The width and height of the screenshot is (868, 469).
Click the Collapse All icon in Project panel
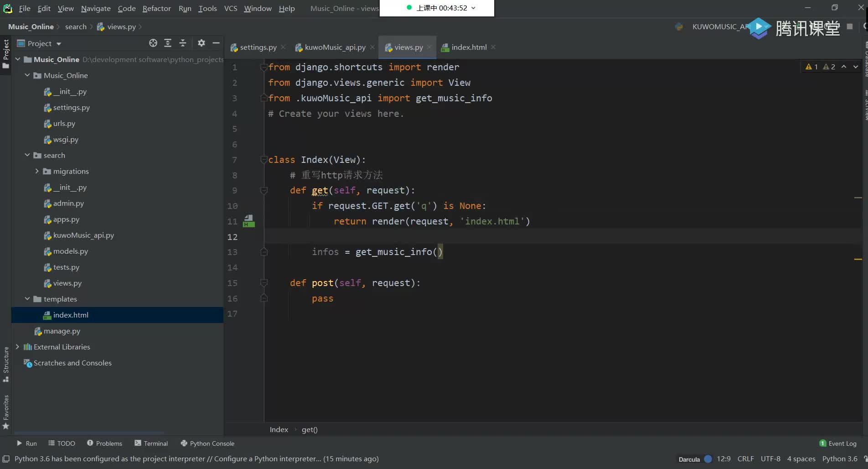(x=183, y=43)
